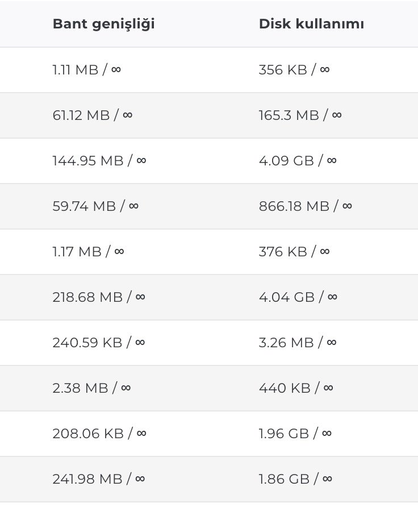Select the 240.59 KB bandwidth cell
The width and height of the screenshot is (418, 532).
pyautogui.click(x=99, y=343)
